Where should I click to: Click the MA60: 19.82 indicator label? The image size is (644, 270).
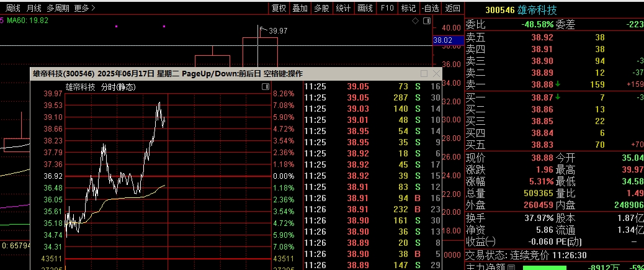[x=27, y=20]
